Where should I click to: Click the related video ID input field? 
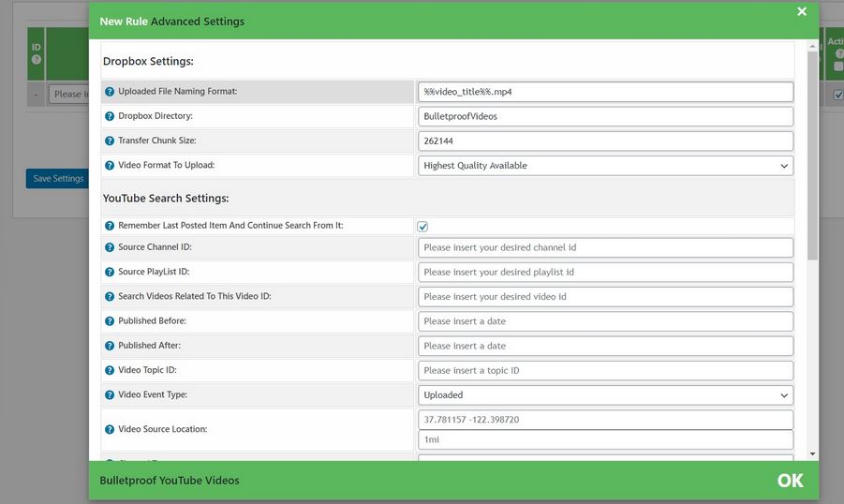point(605,297)
